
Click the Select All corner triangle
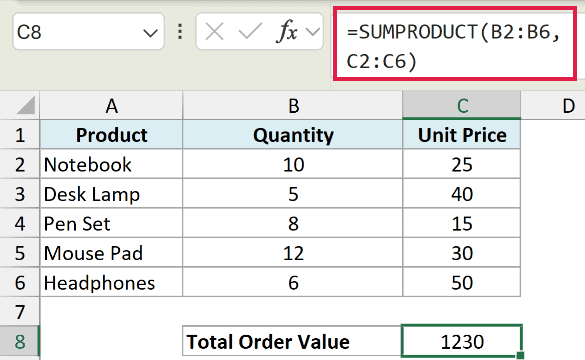point(26,105)
